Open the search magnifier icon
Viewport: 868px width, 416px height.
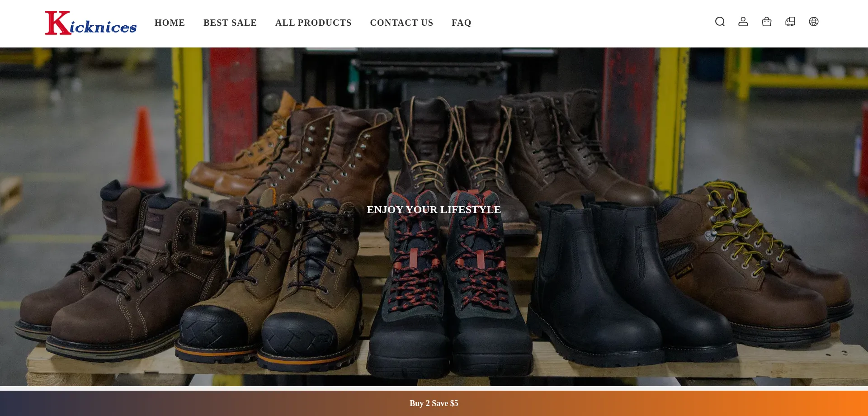[720, 22]
